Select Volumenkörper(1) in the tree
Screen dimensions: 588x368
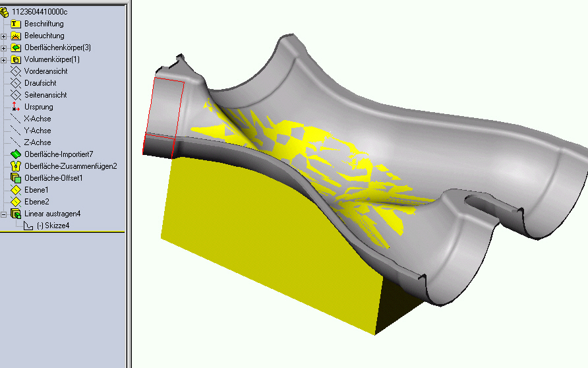pos(52,59)
